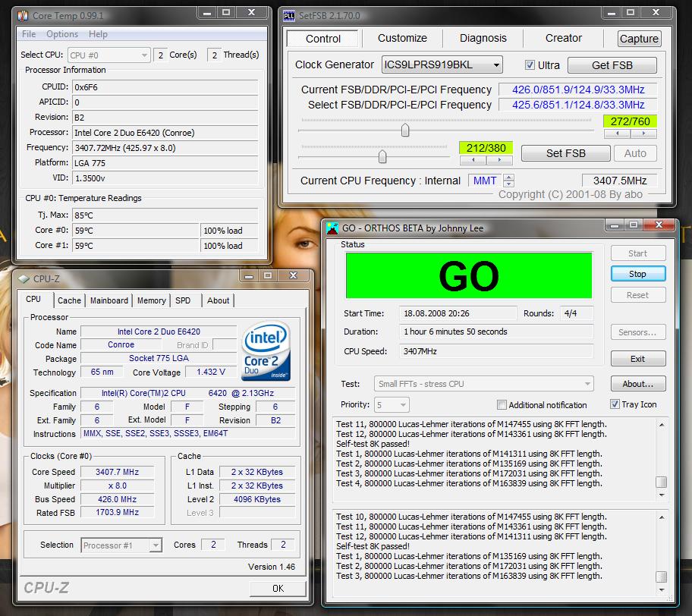Toggle the Ultra checkbox in SetFSB

[530, 65]
